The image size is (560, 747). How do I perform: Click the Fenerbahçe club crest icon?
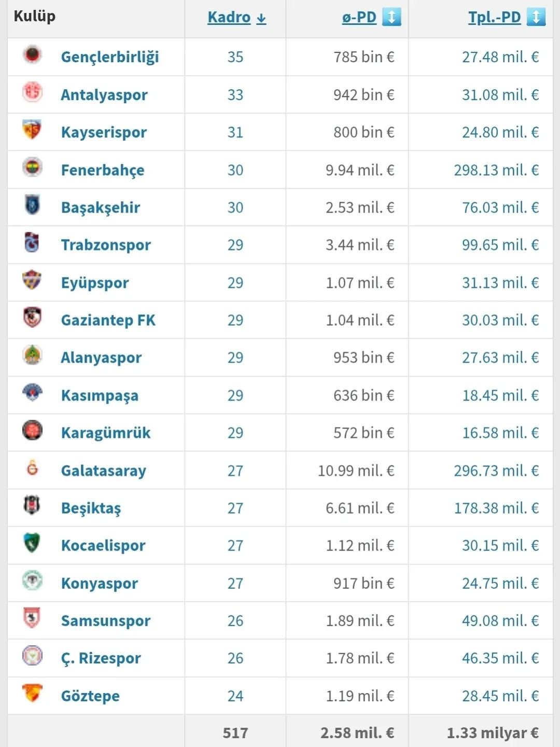(x=32, y=168)
